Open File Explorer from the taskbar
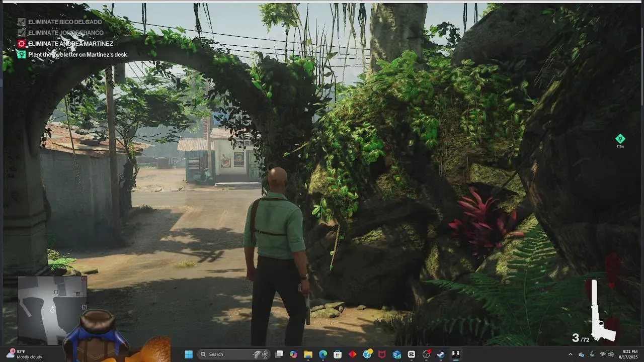The width and height of the screenshot is (644, 362). click(308, 354)
